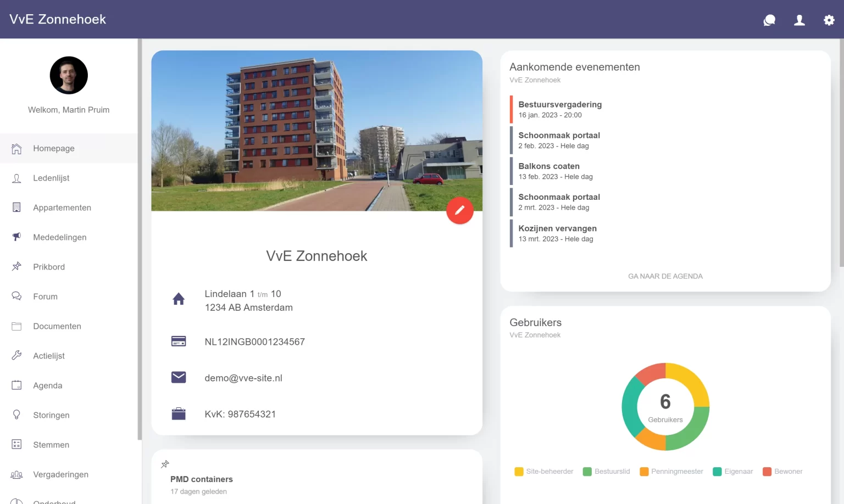The height and width of the screenshot is (504, 844).
Task: Select the Homepage menu entry
Action: click(x=54, y=148)
